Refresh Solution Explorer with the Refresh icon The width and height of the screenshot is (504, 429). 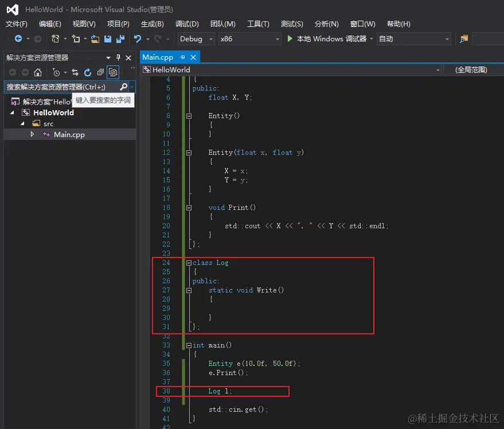click(x=88, y=72)
